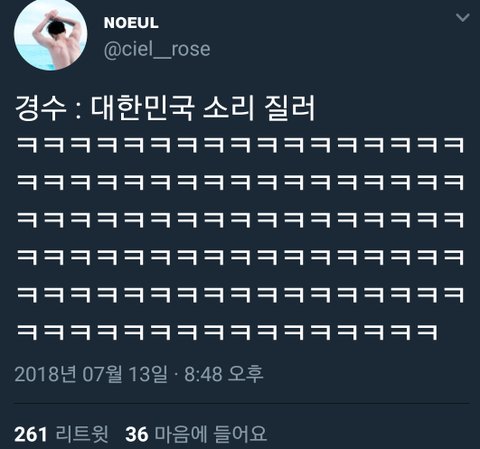Viewport: 480px width, 449px height.
Task: Click the second row of ㅋ characters
Action: tap(240, 182)
